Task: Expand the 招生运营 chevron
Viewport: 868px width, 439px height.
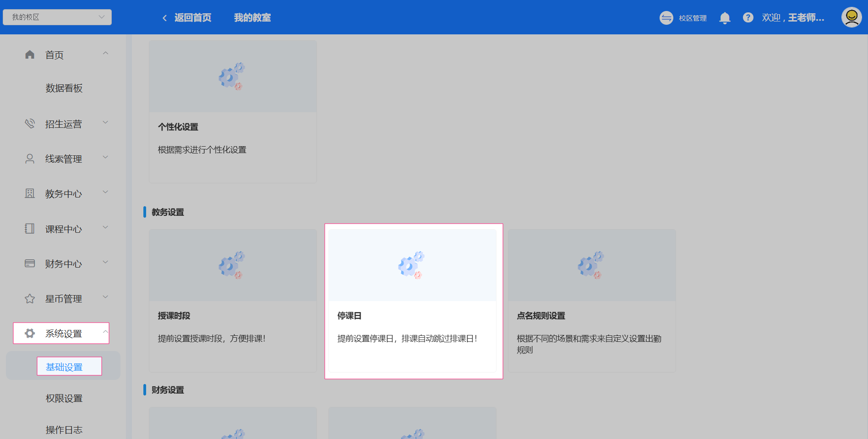Action: coord(105,122)
